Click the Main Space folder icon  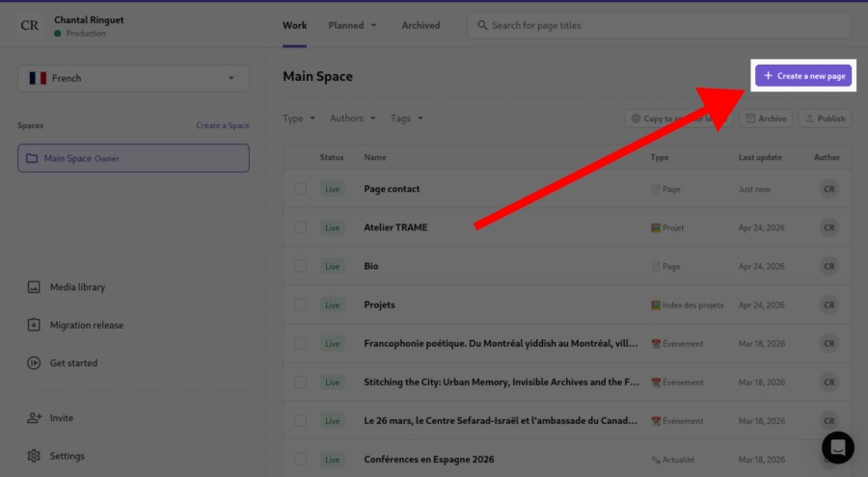click(x=32, y=158)
